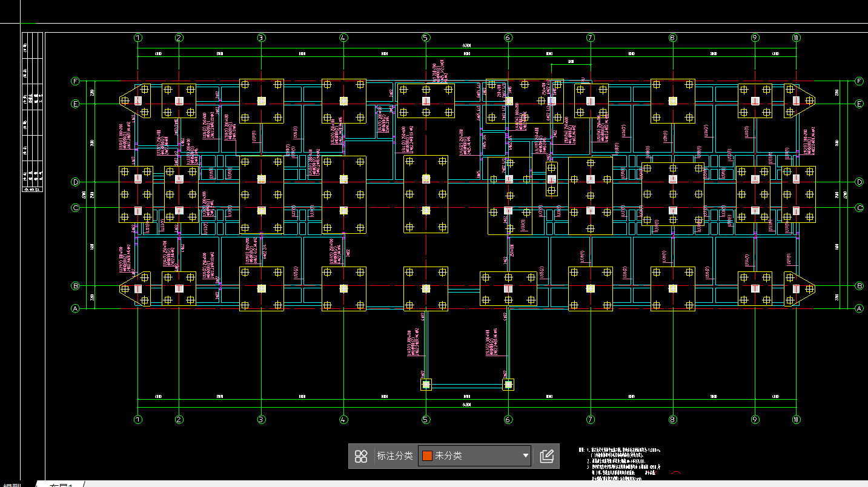Switch to the 布局1 layout tab
This screenshot has width=868, height=487.
[x=61, y=484]
